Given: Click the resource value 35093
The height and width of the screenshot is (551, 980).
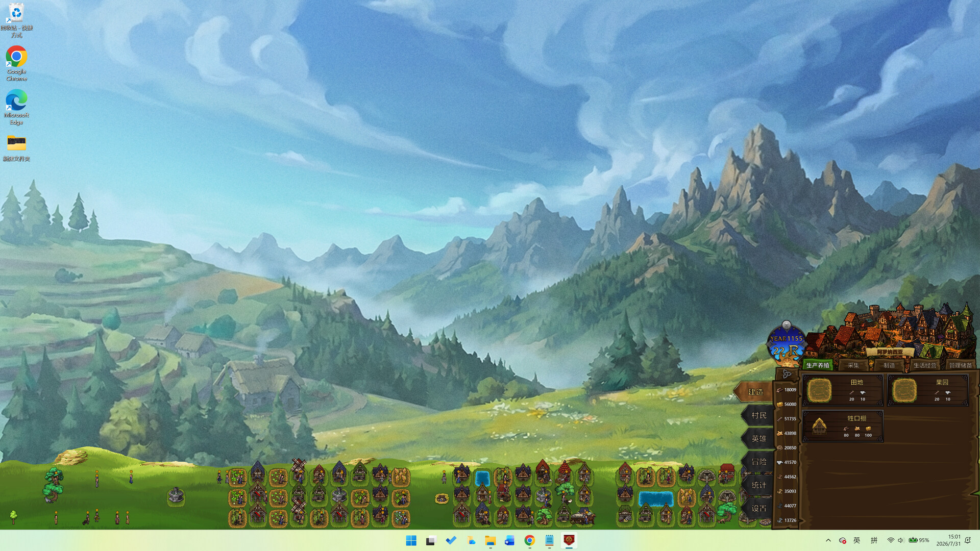Looking at the screenshot, I should 790,491.
